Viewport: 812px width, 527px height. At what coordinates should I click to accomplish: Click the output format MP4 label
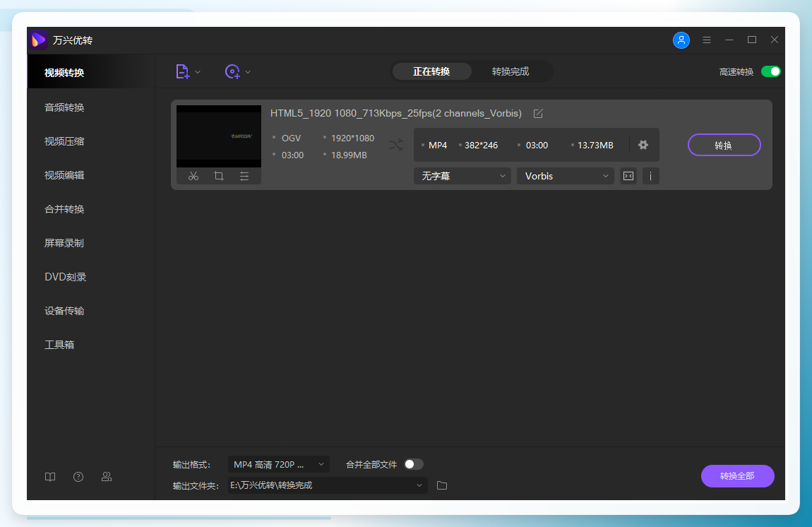point(438,146)
